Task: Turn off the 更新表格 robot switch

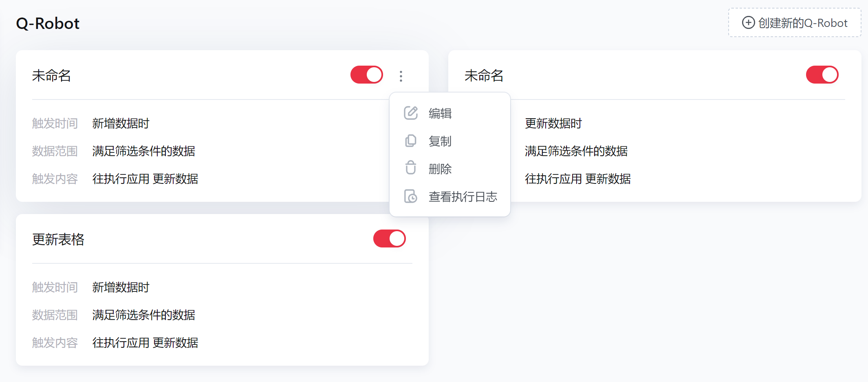Action: pos(390,239)
